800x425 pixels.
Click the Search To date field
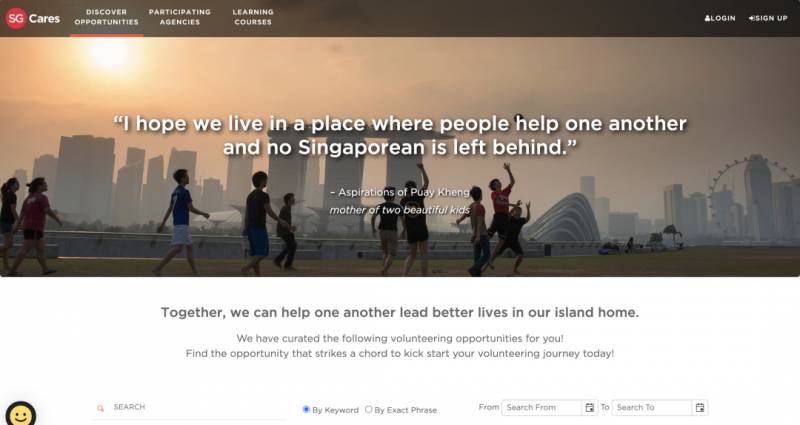click(x=652, y=407)
